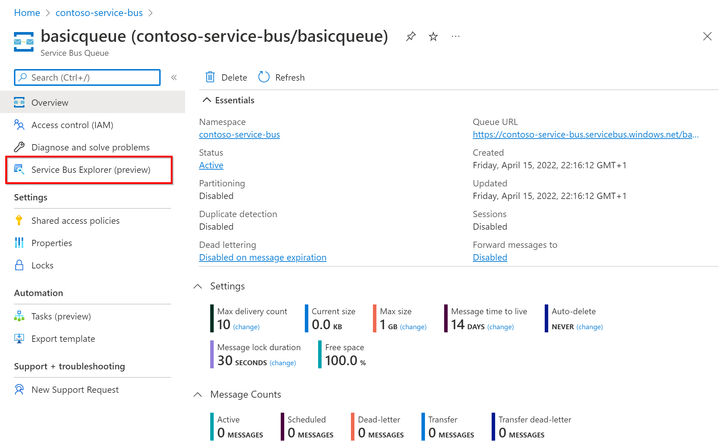This screenshot has width=727, height=443.
Task: Open the Queue URL link
Action: [x=586, y=135]
